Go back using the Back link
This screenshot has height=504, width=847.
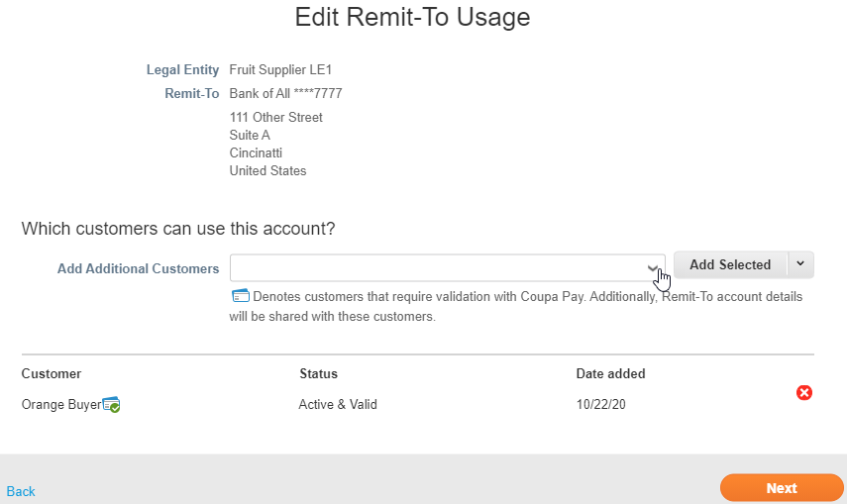tap(21, 491)
